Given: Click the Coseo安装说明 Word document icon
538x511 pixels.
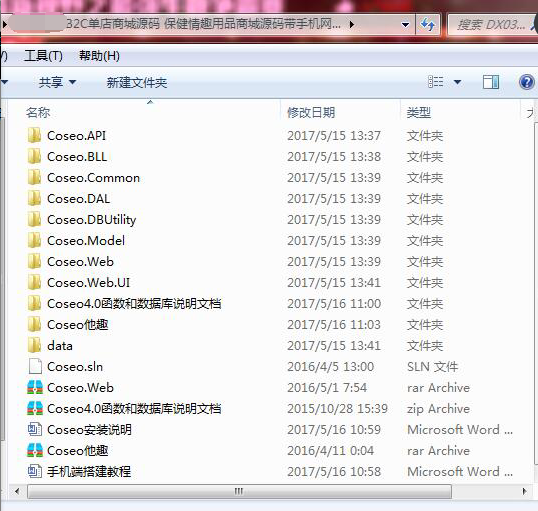Looking at the screenshot, I should tap(35, 429).
